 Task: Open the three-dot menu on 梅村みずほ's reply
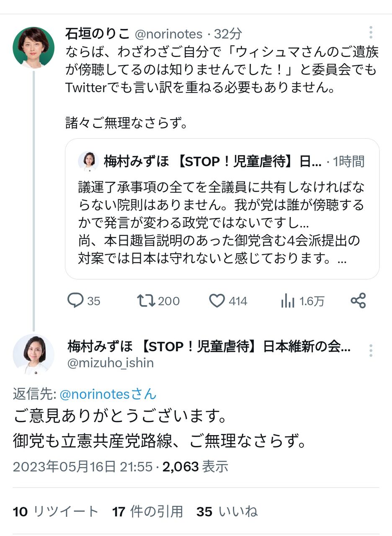point(371,350)
